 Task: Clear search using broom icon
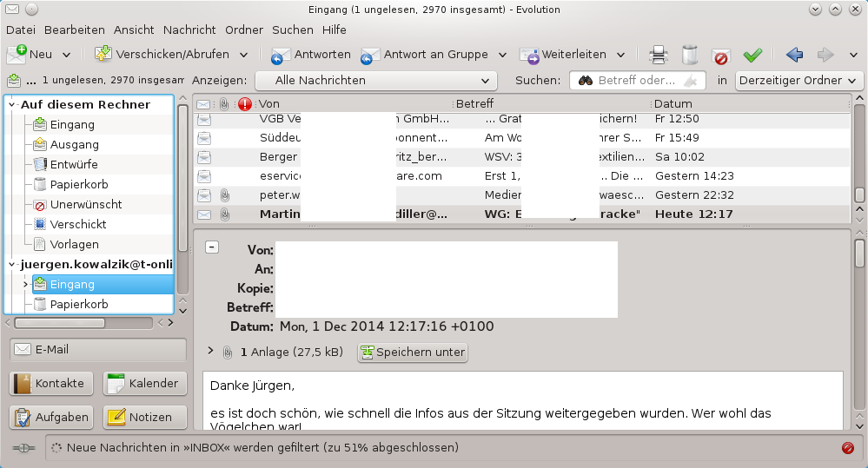[x=690, y=81]
